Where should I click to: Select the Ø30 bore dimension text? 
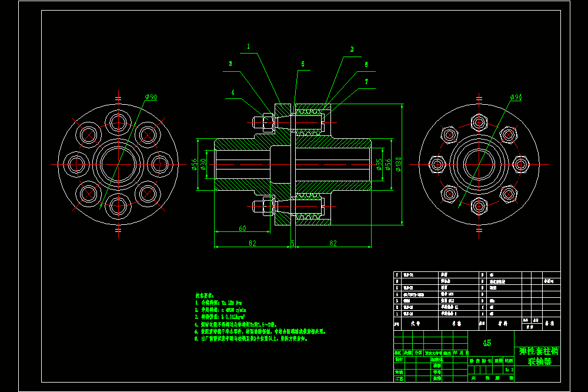203,164
